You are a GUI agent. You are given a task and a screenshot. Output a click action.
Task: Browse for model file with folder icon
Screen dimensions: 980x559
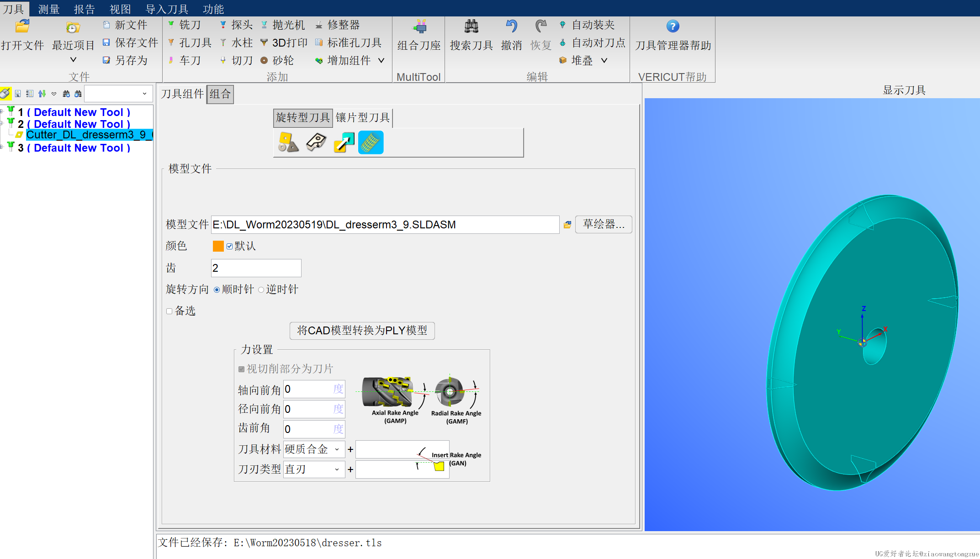[567, 225]
